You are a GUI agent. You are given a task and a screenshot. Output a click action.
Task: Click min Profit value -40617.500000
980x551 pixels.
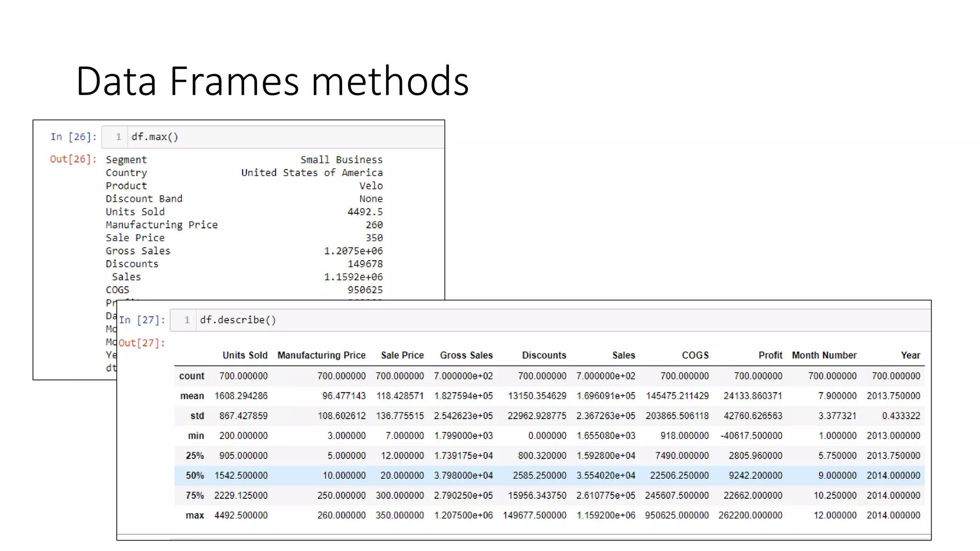(752, 436)
